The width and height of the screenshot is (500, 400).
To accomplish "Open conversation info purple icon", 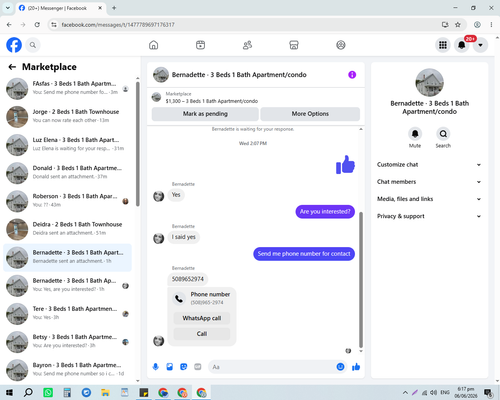I will (352, 75).
